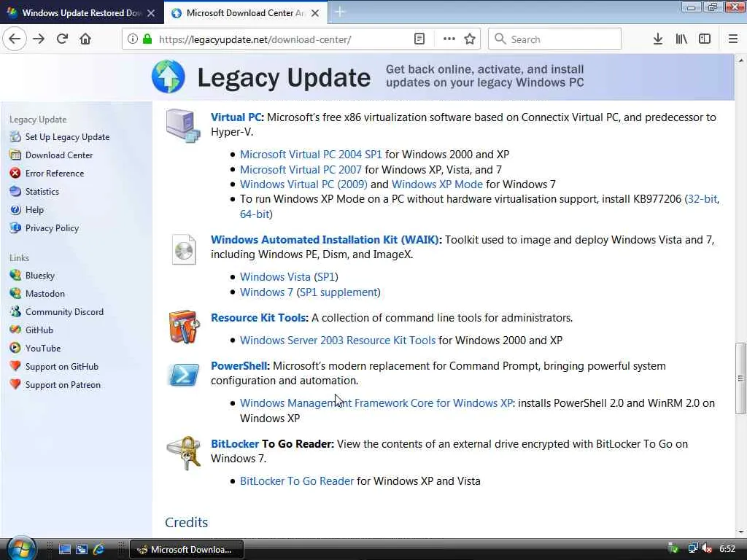Download KB977206 64-bit version
The image size is (747, 560).
point(255,214)
